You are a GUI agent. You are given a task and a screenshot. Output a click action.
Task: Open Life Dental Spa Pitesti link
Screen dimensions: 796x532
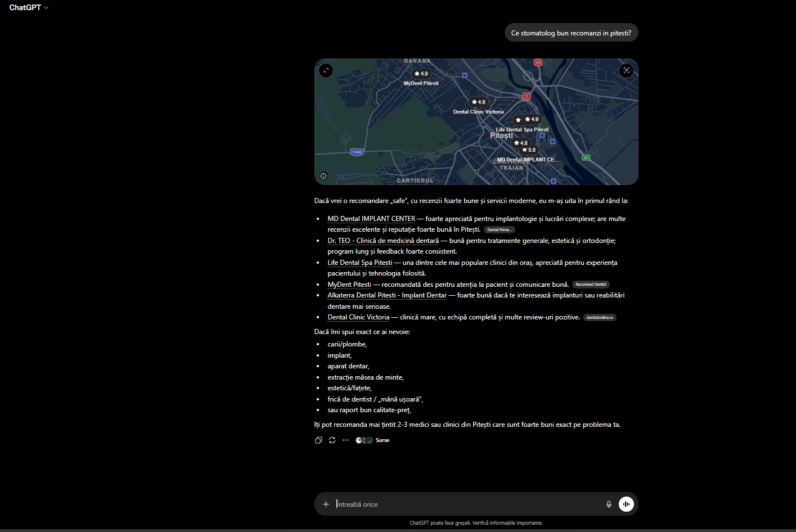click(360, 263)
